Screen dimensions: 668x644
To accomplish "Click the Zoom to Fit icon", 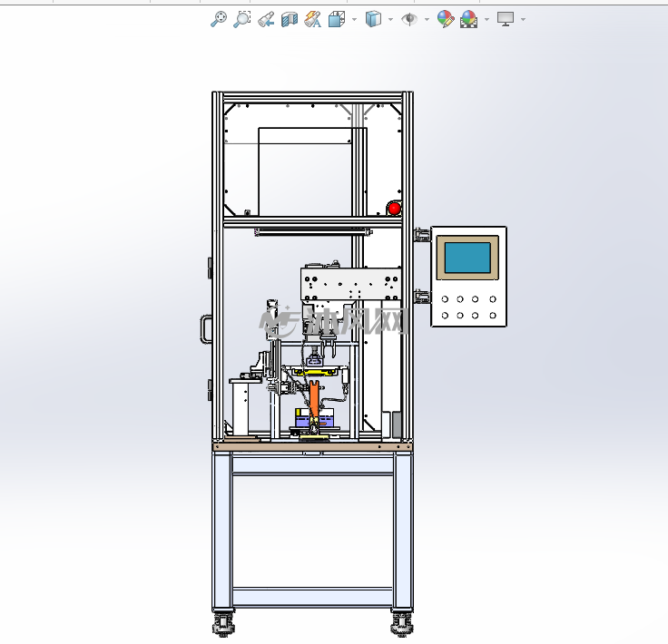I will pos(219,19).
